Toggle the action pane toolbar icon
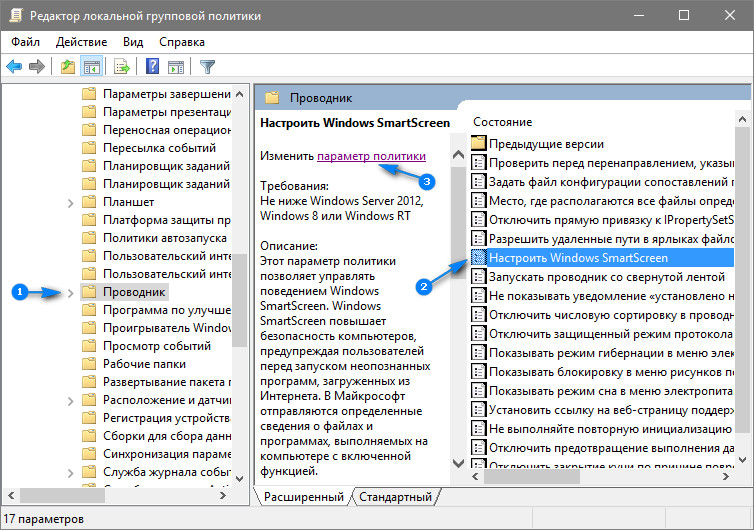Viewport: 754px width, 530px height. point(175,67)
